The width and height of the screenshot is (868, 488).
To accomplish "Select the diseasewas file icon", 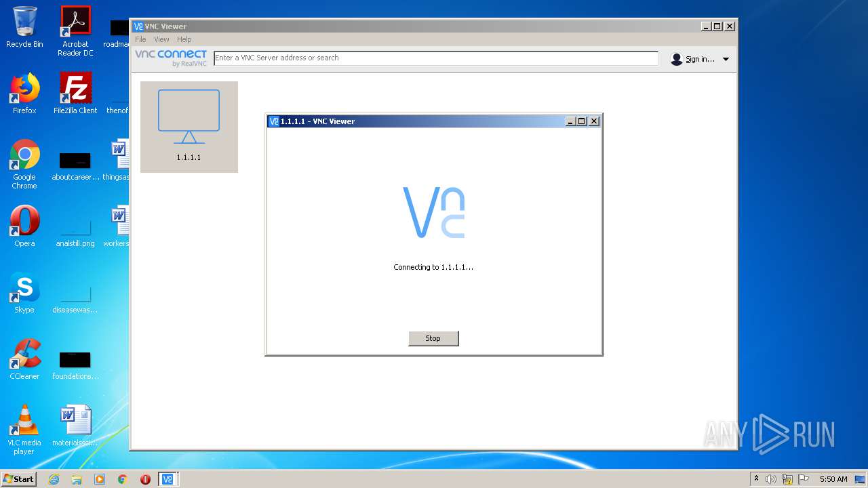I will pyautogui.click(x=75, y=300).
